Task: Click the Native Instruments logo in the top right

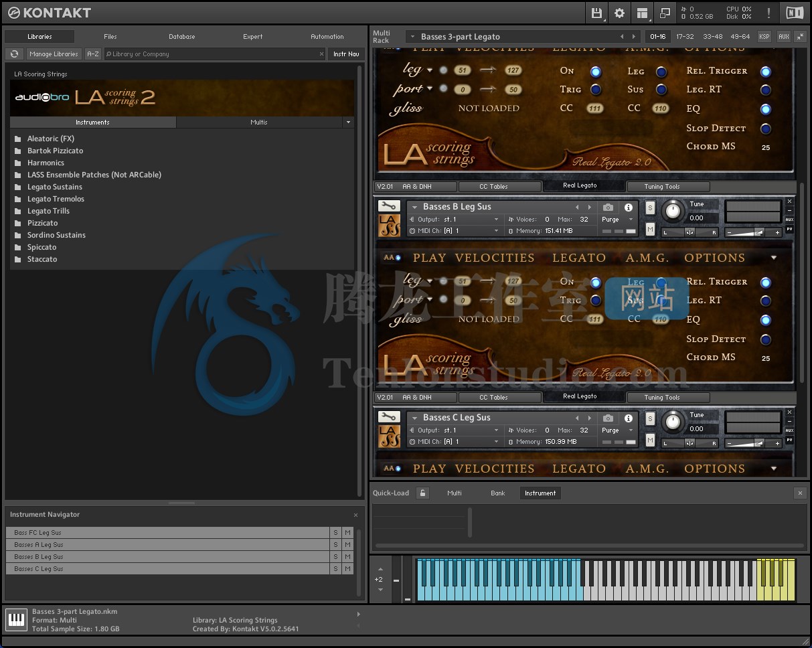Action: click(794, 12)
